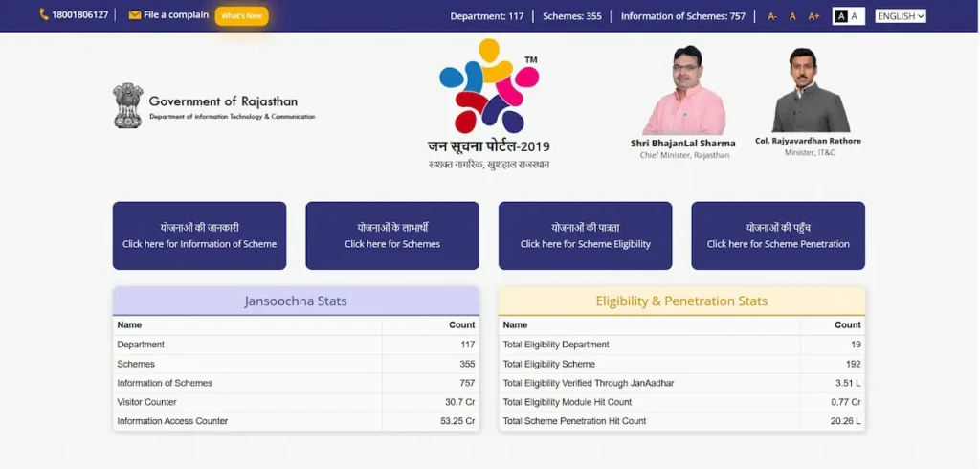Click Total Eligibility Verified Through JanAadhar row
The height and width of the screenshot is (469, 980).
[x=681, y=383]
